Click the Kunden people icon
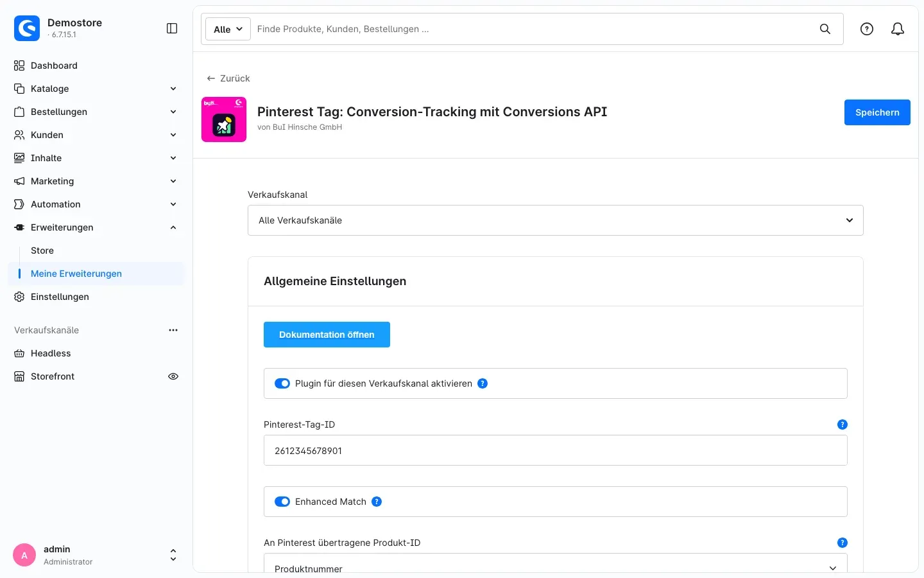 click(19, 135)
